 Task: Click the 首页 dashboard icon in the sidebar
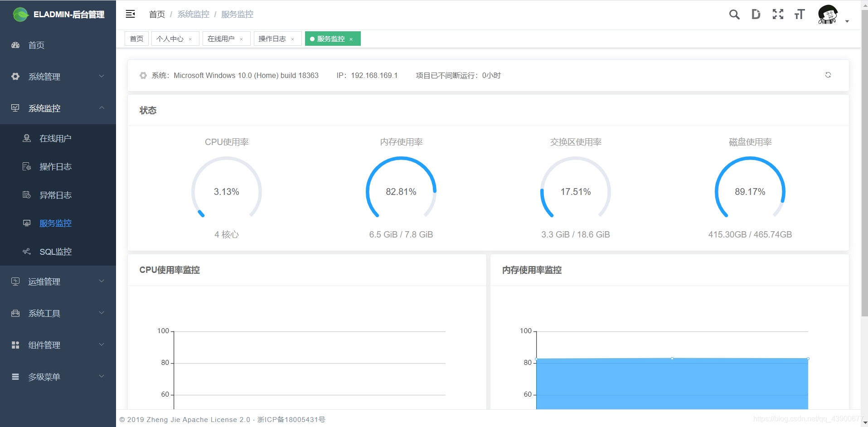click(x=15, y=45)
